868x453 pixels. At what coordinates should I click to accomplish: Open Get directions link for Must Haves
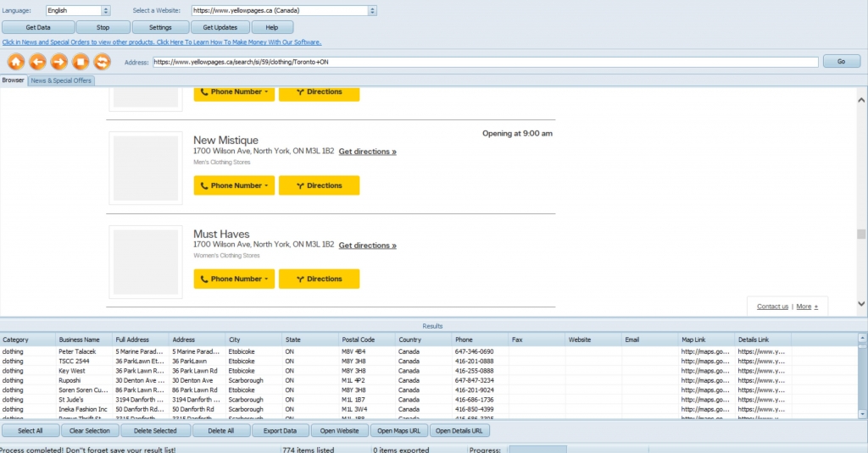[x=368, y=246]
